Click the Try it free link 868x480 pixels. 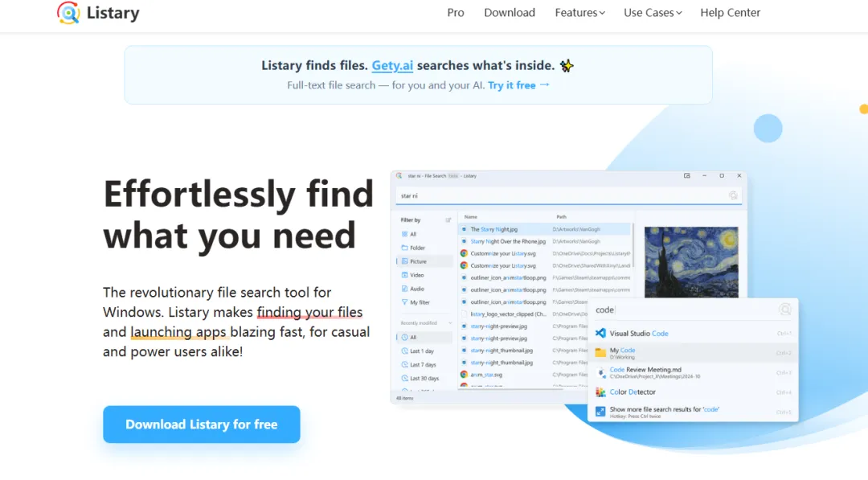(518, 85)
